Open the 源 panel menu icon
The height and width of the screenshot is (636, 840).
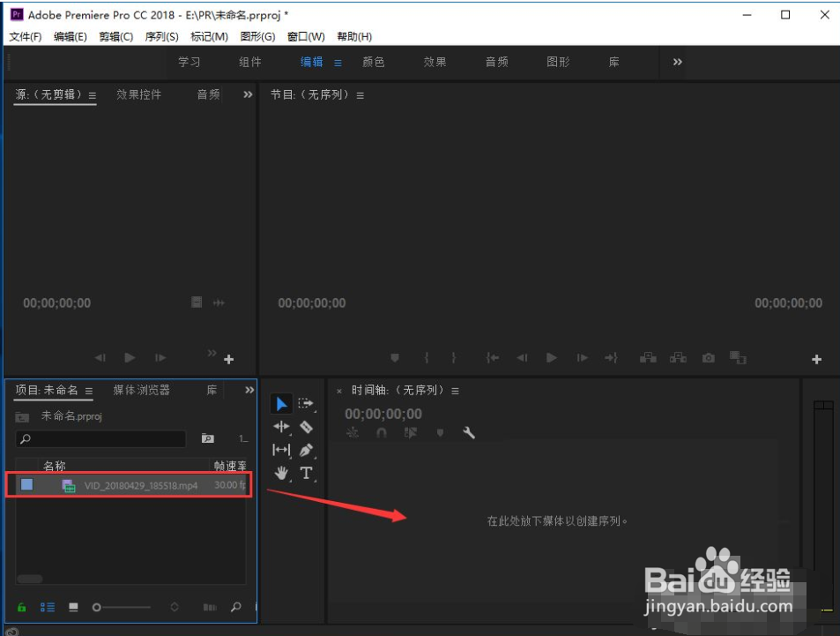tap(93, 95)
